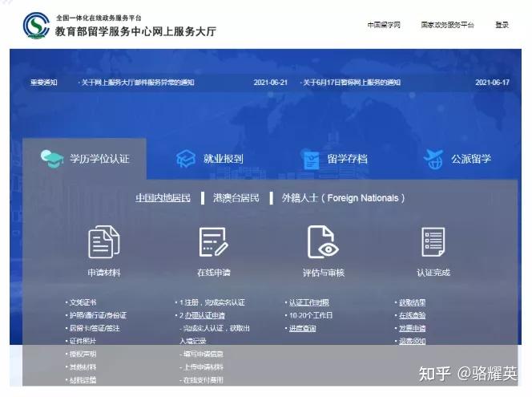The image size is (532, 397).
Task: Click the 认证完成 heading text
Action: [433, 273]
